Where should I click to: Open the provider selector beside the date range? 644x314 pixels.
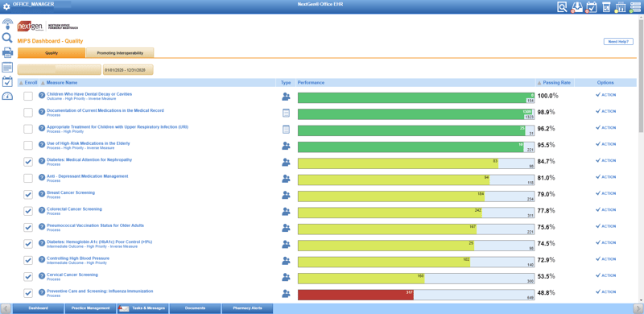[59, 70]
